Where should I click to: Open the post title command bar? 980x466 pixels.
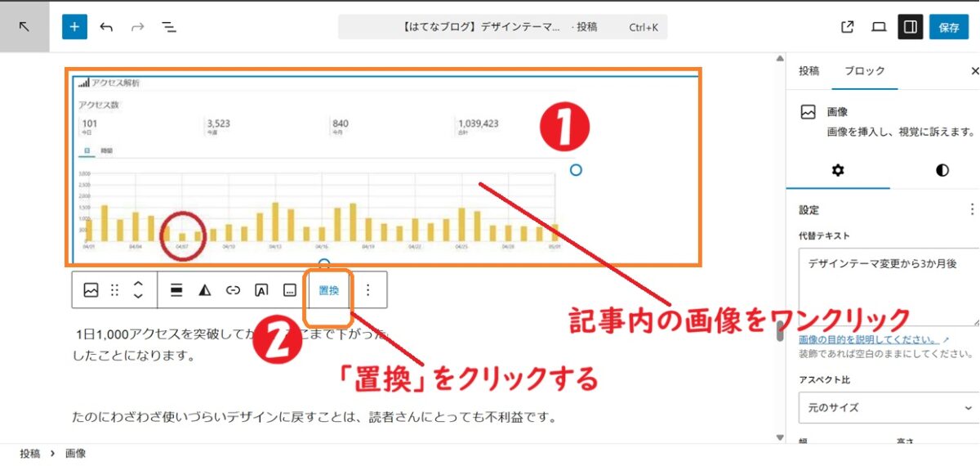[503, 27]
